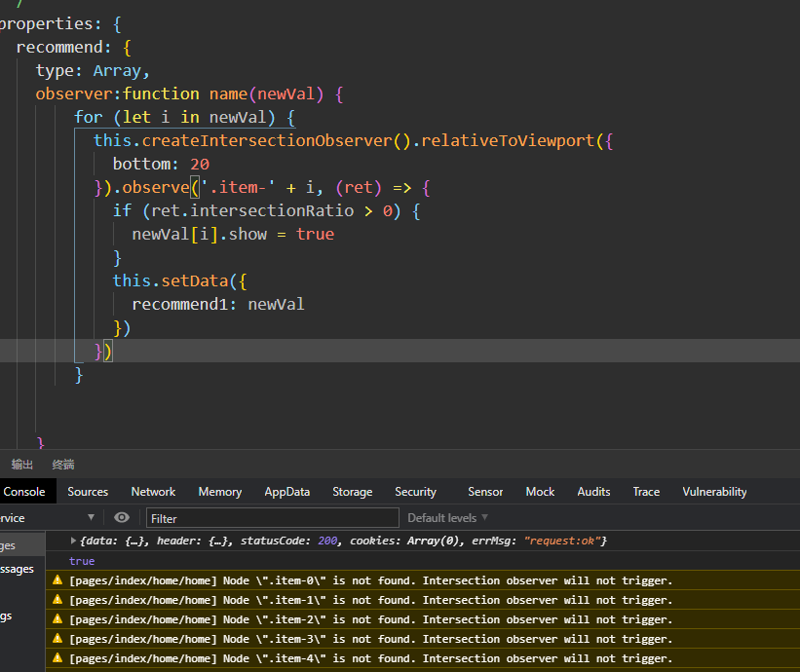The image size is (800, 672).
Task: Click statusCode value 200 in console
Action: 327,541
